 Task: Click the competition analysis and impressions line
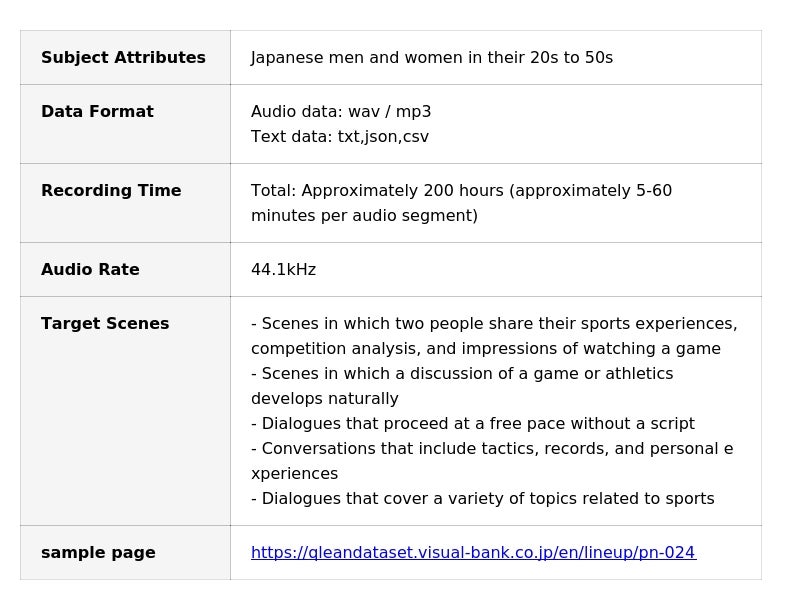pos(485,349)
